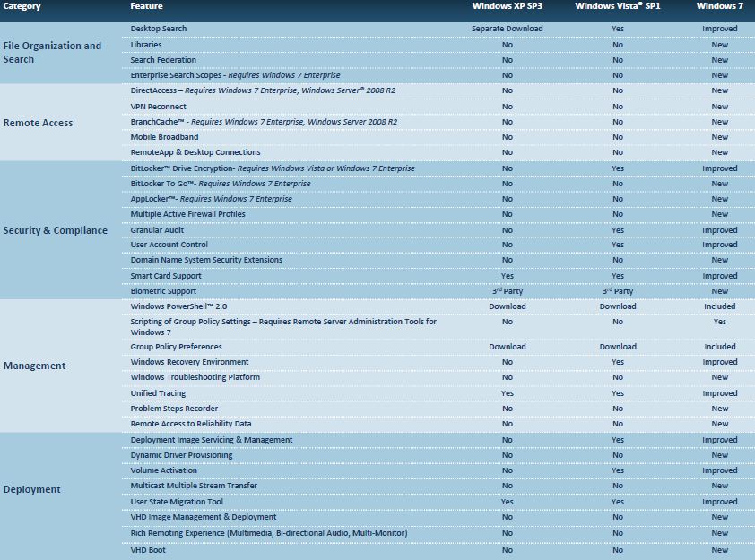Click Download under XP for PowerShell row
The width and height of the screenshot is (755, 560).
click(x=507, y=306)
